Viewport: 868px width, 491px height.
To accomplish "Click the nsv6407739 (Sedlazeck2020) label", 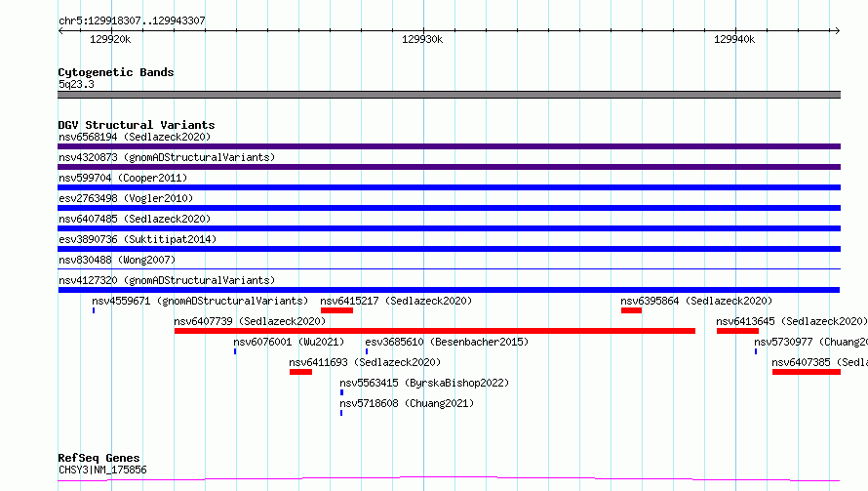I will pyautogui.click(x=250, y=321).
